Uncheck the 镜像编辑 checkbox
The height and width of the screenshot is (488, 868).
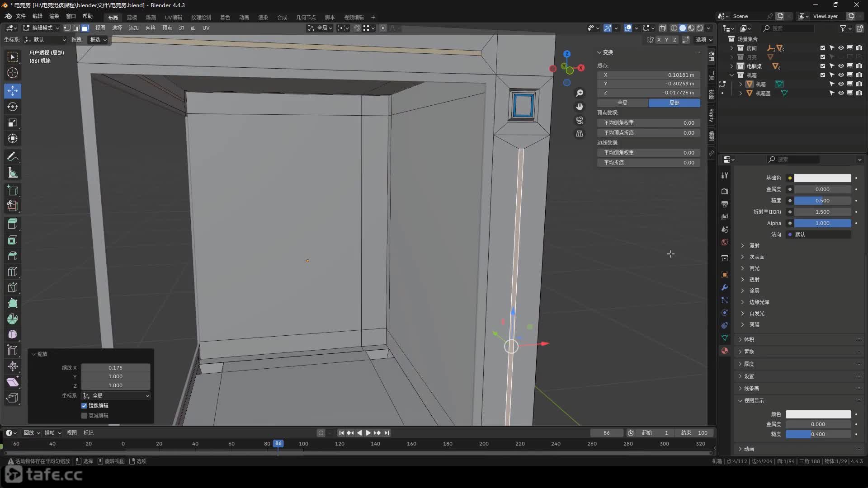84,405
